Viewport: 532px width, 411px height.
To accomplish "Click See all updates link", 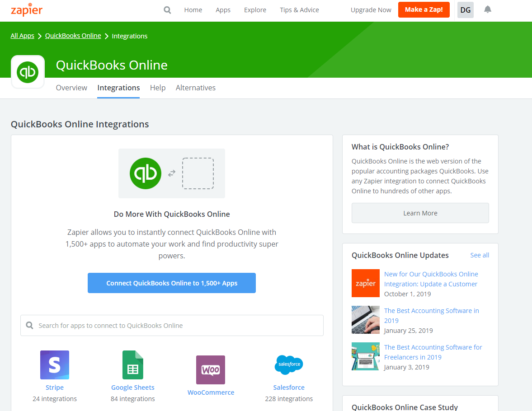I will click(480, 255).
